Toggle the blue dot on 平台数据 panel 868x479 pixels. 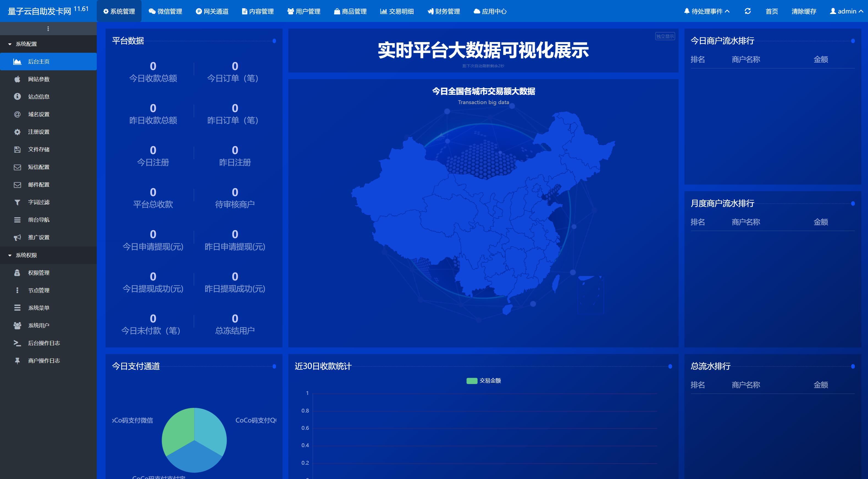point(274,41)
